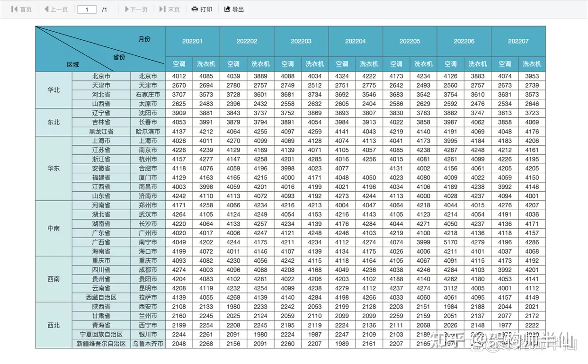Select the 202205 month column header

tap(410, 41)
